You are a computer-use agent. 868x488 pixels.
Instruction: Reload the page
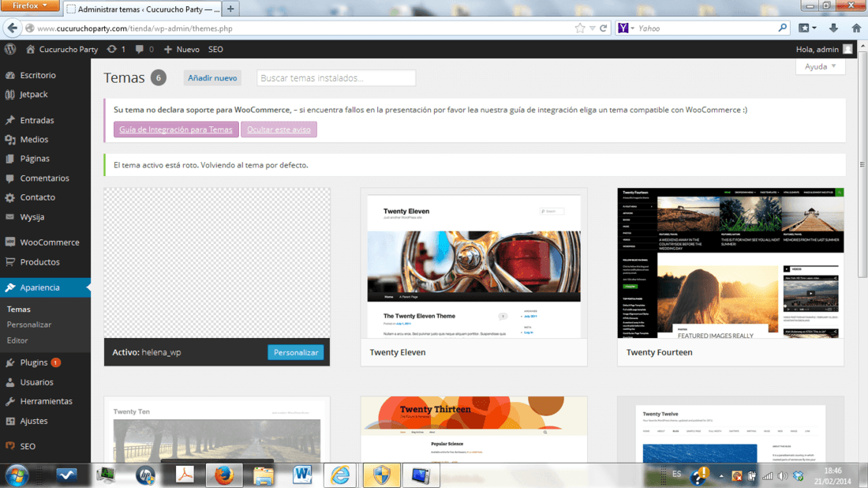pyautogui.click(x=604, y=28)
